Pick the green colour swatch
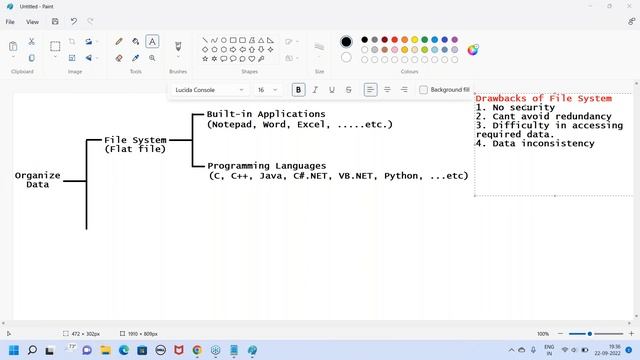This screenshot has height=360, width=640. 424,40
